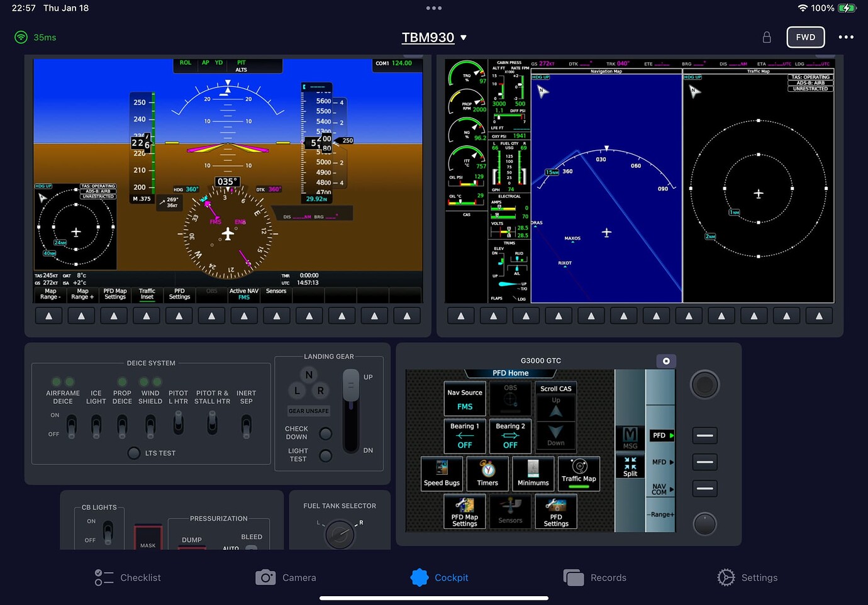
Task: Switch to the Checklist tab
Action: point(127,577)
